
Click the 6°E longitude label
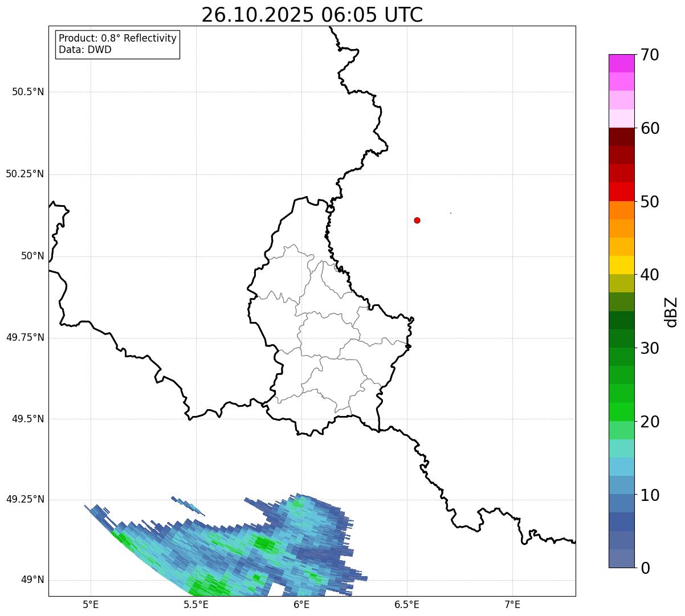pos(301,605)
